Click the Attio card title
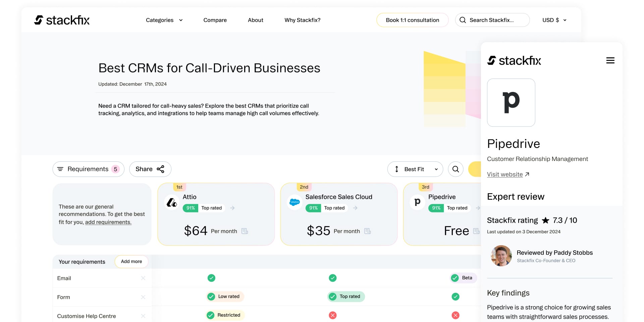Viewport: 644px width, 322px height. point(190,197)
